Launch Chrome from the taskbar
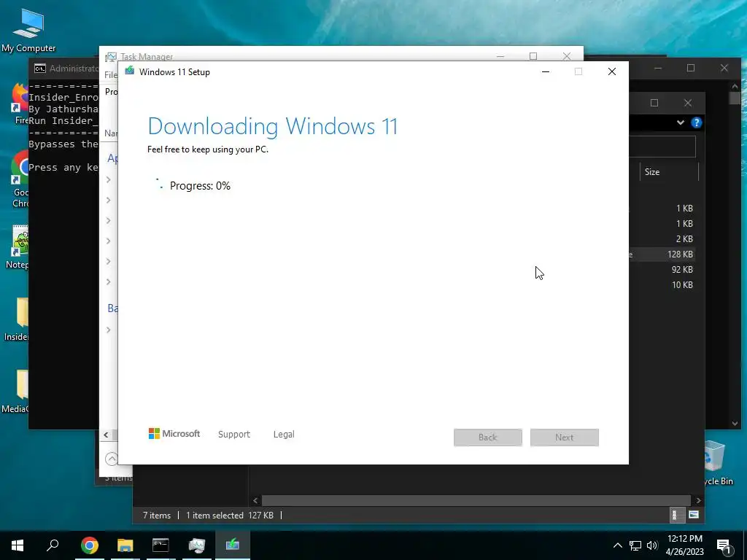Screen dimensions: 747x560 [x=89, y=545]
